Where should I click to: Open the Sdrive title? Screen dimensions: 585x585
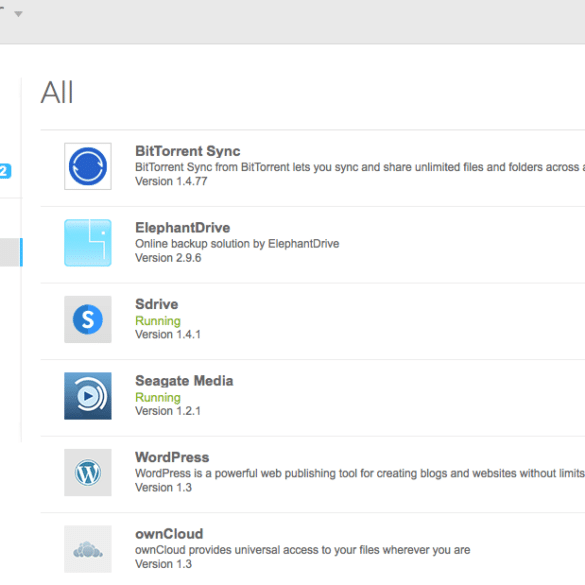[x=157, y=304]
